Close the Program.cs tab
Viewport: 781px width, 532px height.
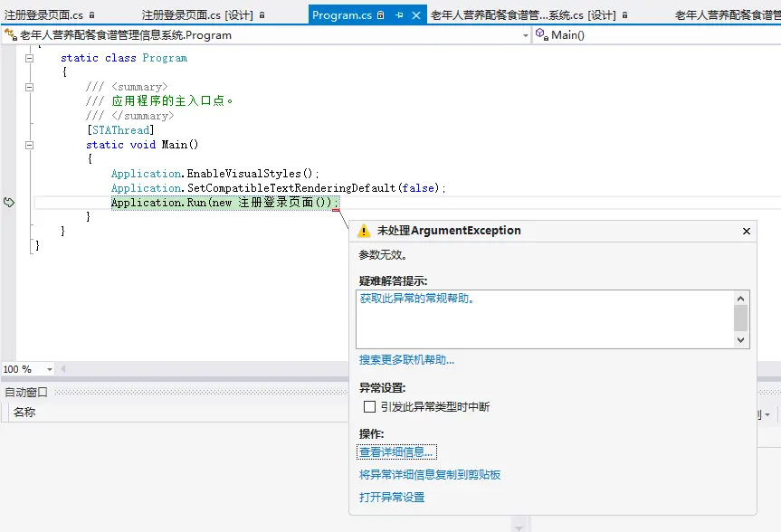(416, 15)
